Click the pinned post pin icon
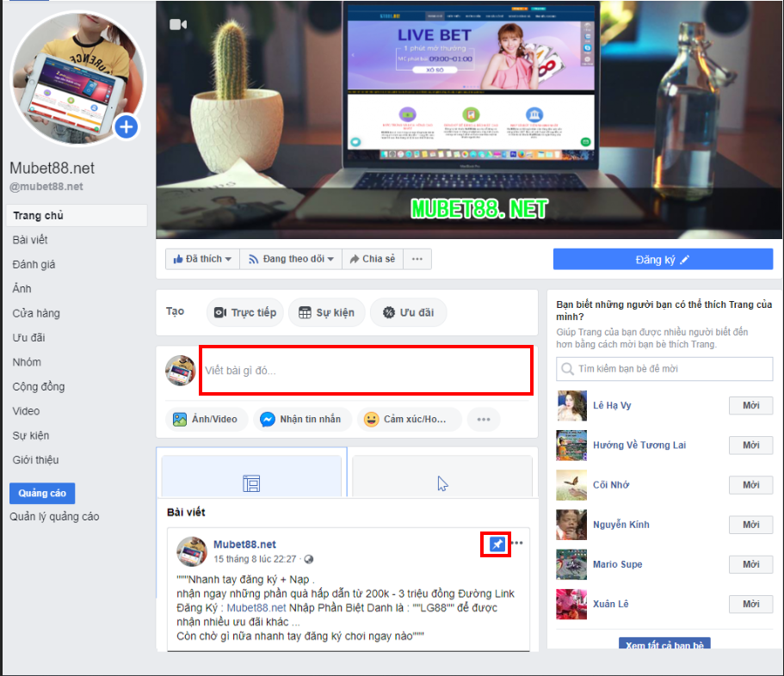The width and height of the screenshot is (784, 676). 497,544
